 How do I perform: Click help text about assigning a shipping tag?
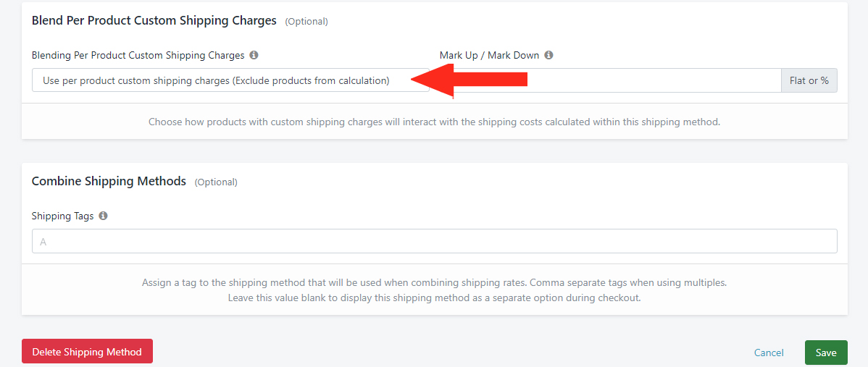pyautogui.click(x=435, y=290)
